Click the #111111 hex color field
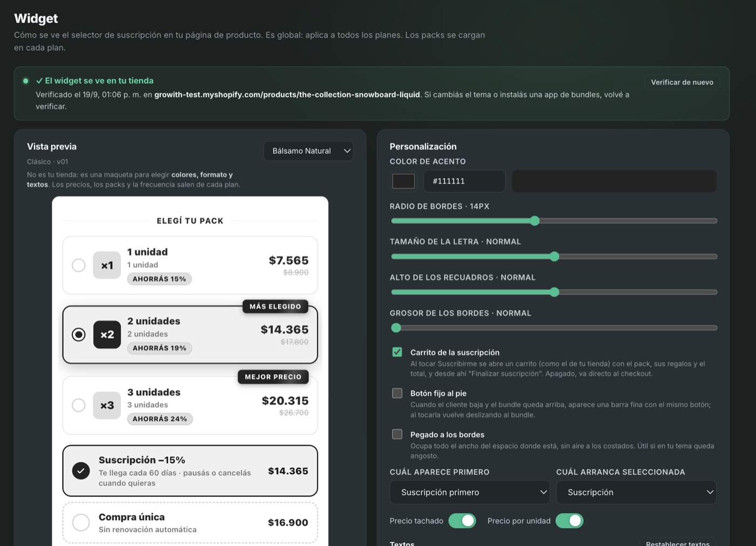This screenshot has width=756, height=546. tap(464, 181)
